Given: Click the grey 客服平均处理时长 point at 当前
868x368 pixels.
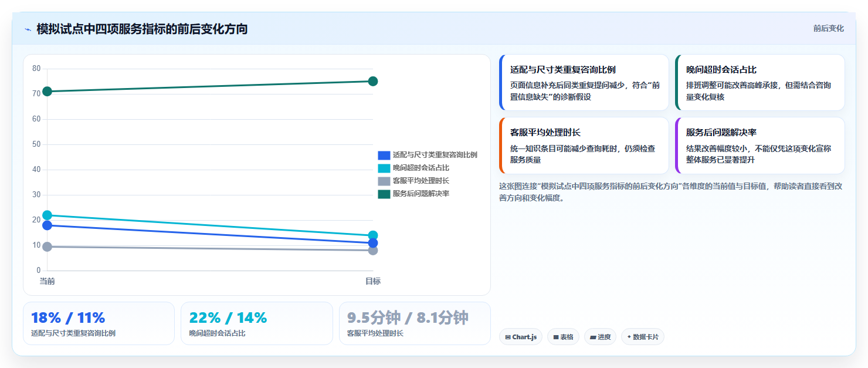Looking at the screenshot, I should tap(47, 247).
